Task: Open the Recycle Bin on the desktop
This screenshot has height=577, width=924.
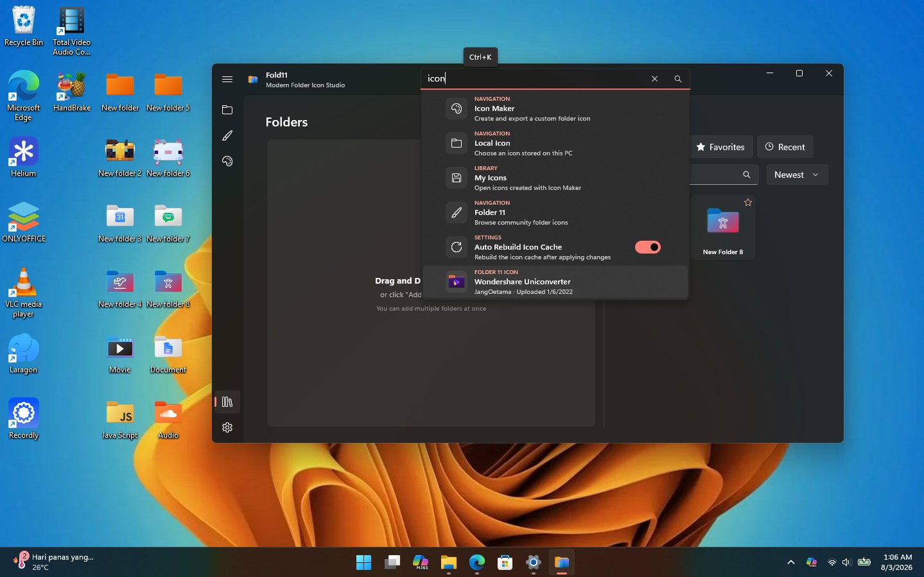Action: [24, 26]
